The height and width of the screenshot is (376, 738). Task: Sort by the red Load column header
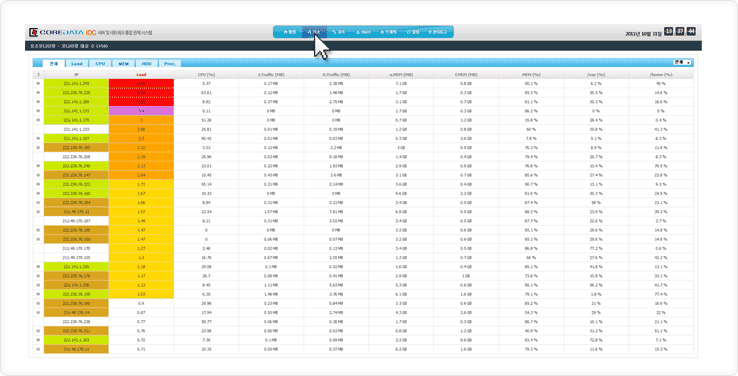point(141,74)
